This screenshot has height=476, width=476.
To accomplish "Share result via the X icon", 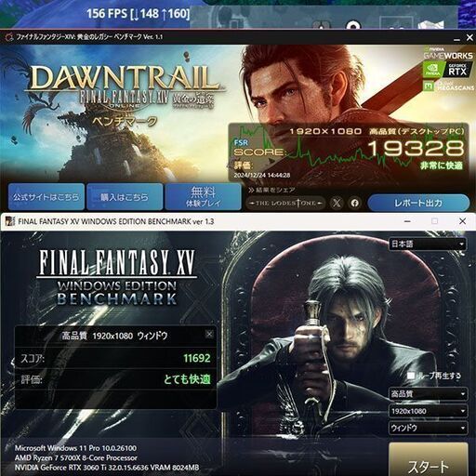I will (x=337, y=203).
